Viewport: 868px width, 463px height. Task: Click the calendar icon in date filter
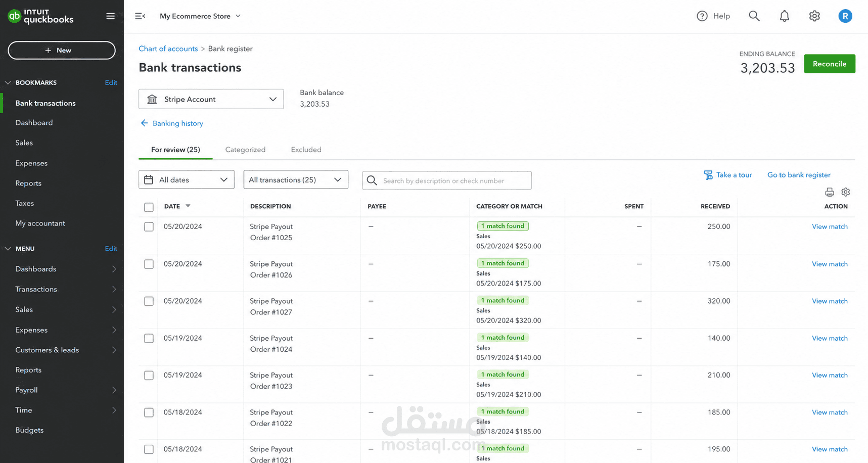pos(149,180)
